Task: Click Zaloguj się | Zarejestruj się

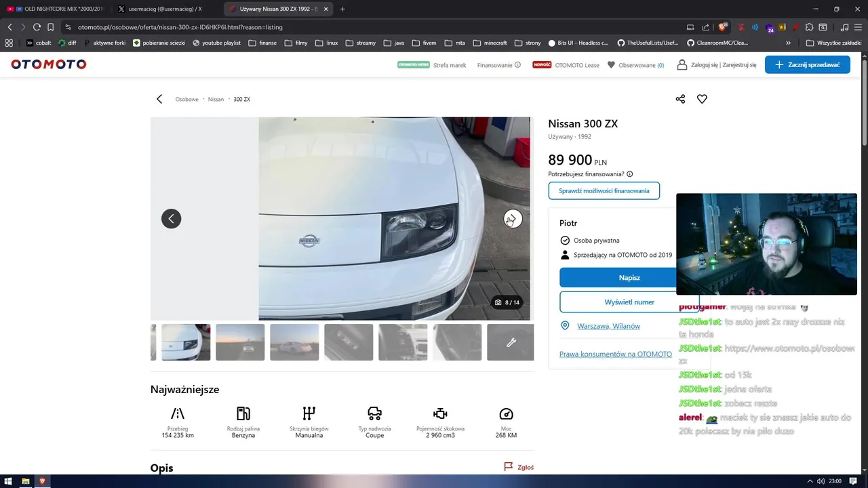Action: tap(718, 65)
